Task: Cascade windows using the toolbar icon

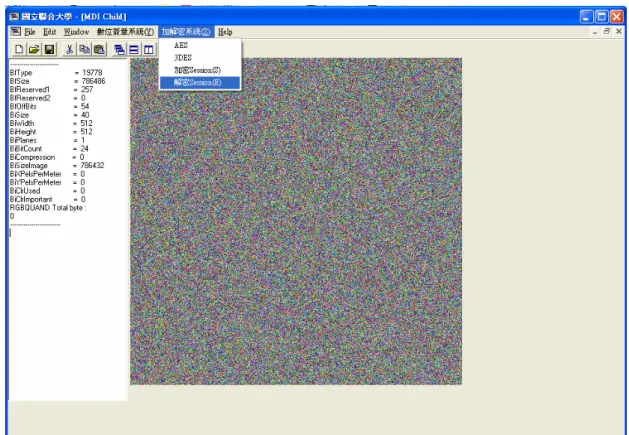Action: point(119,50)
